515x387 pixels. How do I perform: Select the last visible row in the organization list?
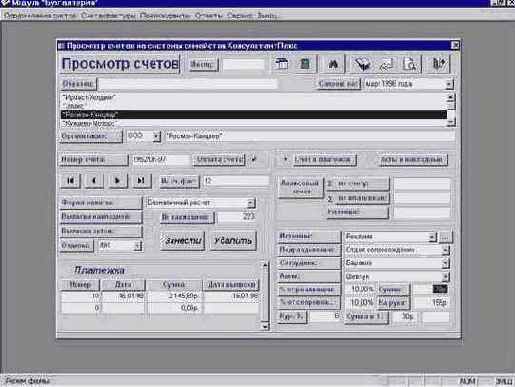click(253, 123)
